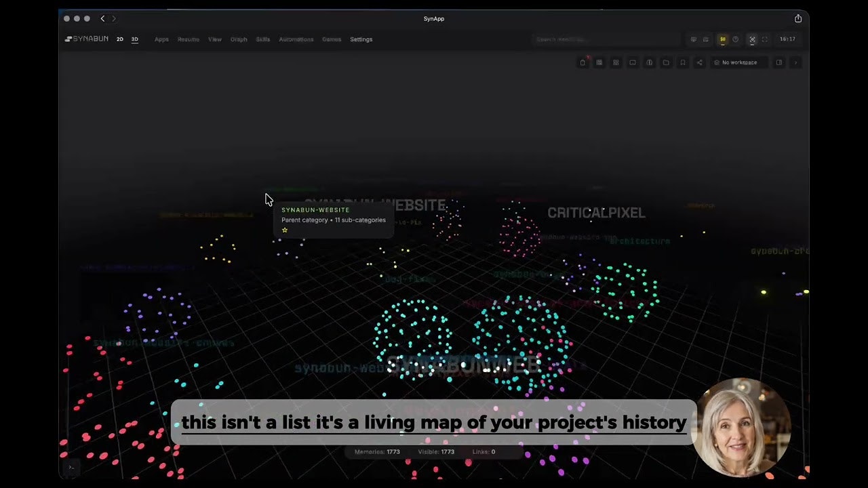The height and width of the screenshot is (488, 868).
Task: Open the Skills menu
Action: (x=263, y=39)
